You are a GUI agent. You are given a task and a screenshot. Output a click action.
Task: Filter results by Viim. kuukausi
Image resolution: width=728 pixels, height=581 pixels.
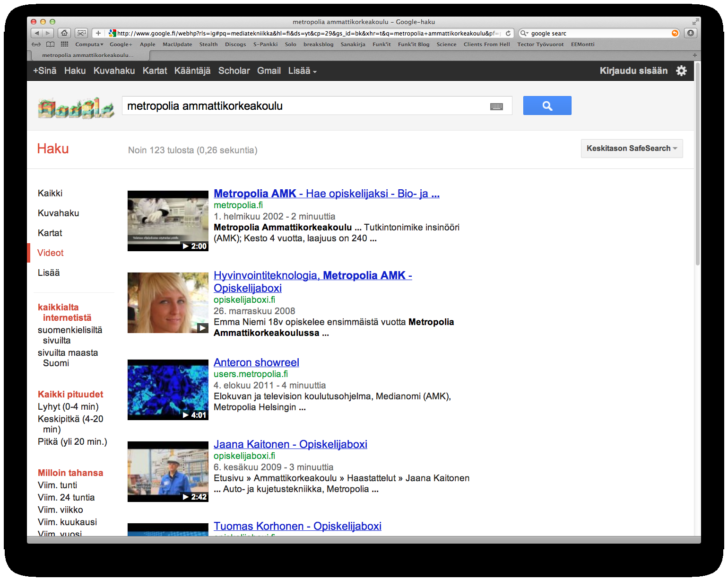click(67, 522)
